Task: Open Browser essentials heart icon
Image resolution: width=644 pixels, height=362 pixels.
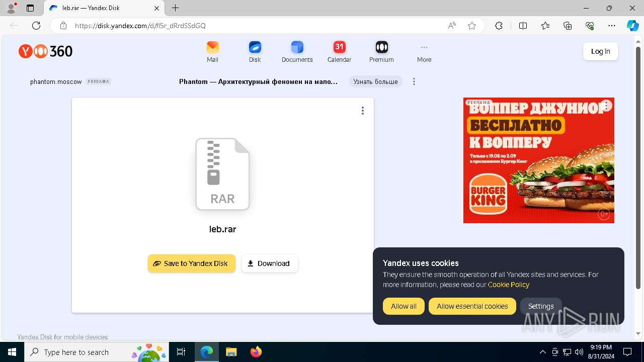Action: [590, 26]
